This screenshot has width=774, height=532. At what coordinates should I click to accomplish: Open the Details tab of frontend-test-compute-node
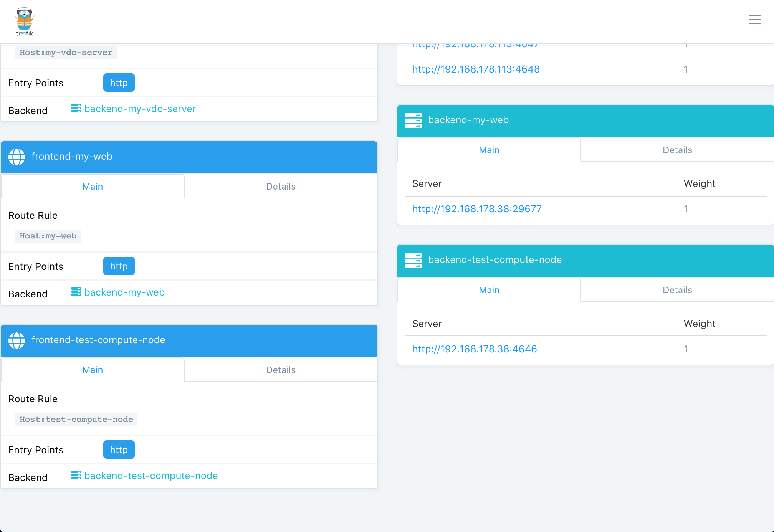click(281, 370)
